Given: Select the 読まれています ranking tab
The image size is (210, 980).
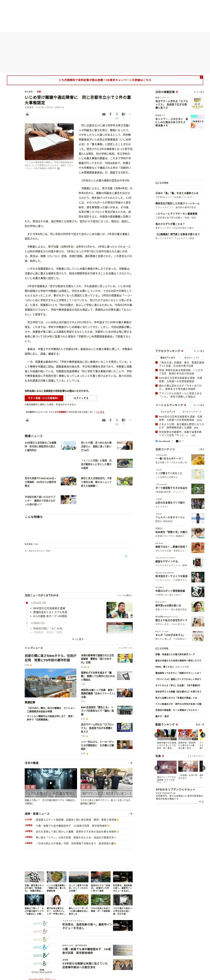Looking at the screenshot, I should pyautogui.click(x=168, y=358).
